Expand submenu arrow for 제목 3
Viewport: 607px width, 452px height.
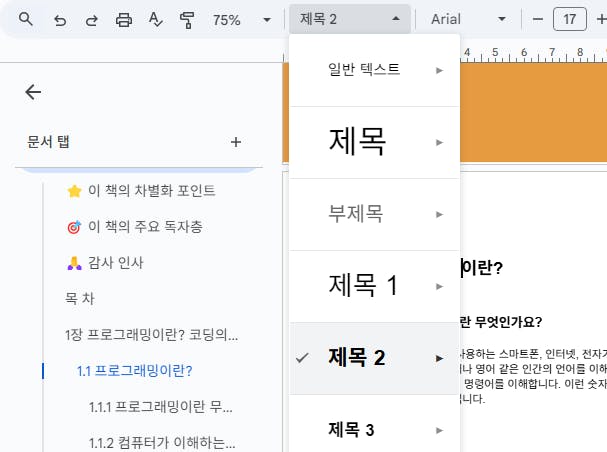click(x=439, y=430)
